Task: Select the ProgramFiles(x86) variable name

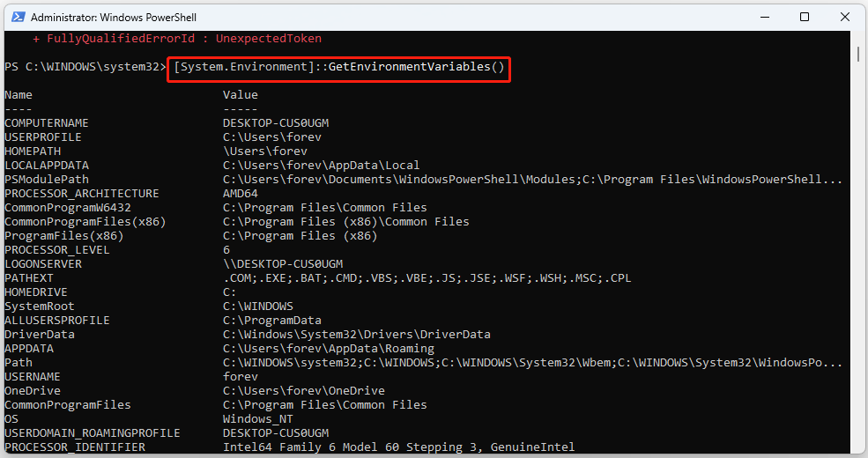Action: (64, 236)
